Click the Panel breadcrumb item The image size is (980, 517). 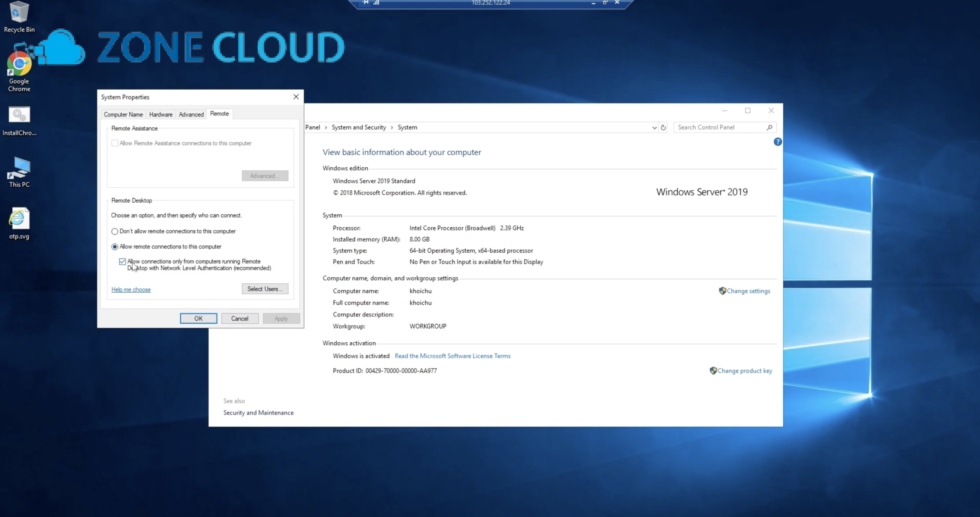coord(313,128)
